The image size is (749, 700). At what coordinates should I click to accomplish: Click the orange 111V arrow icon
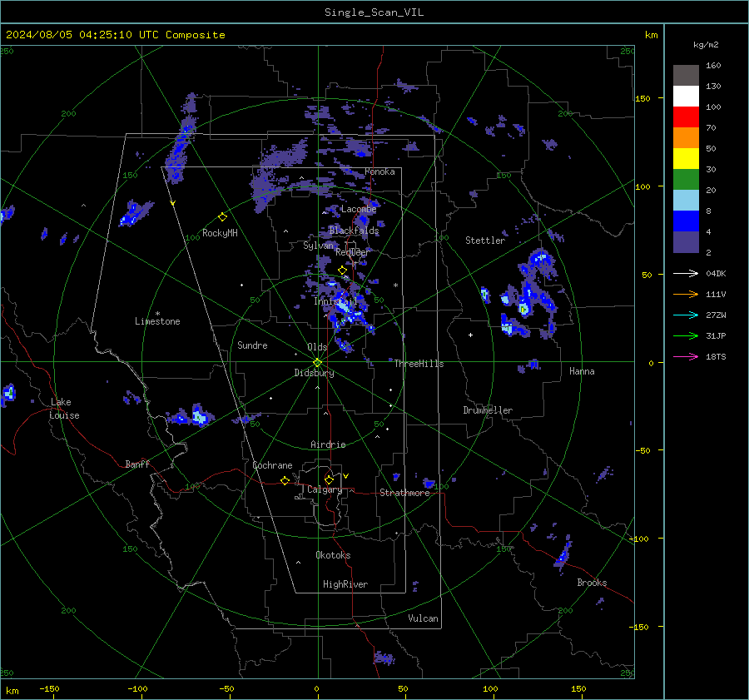pos(686,295)
